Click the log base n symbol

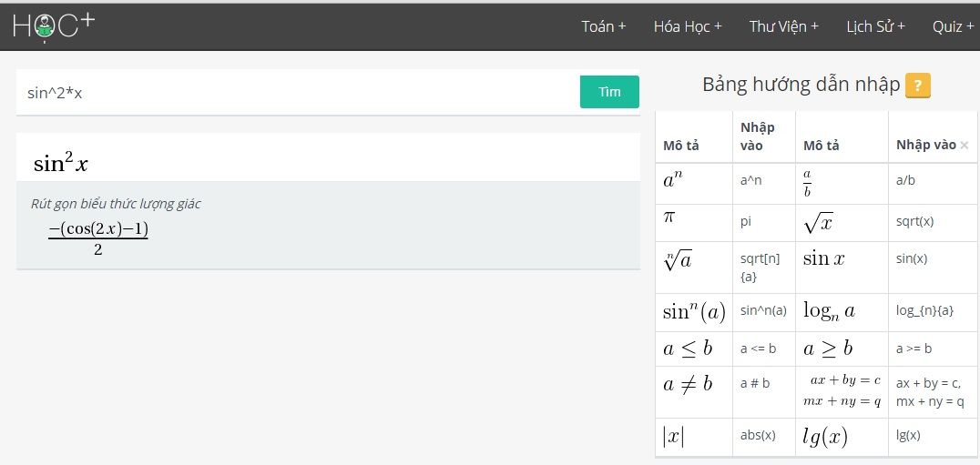pyautogui.click(x=829, y=311)
